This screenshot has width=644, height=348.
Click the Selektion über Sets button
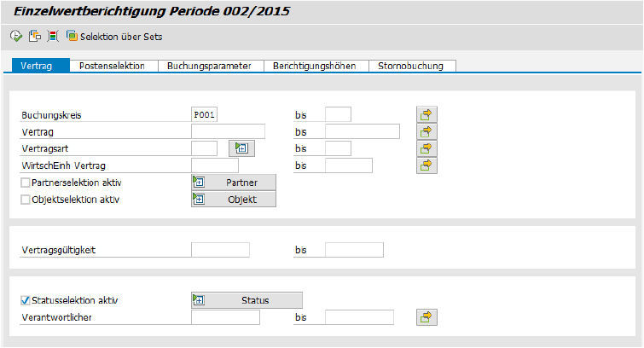point(114,37)
